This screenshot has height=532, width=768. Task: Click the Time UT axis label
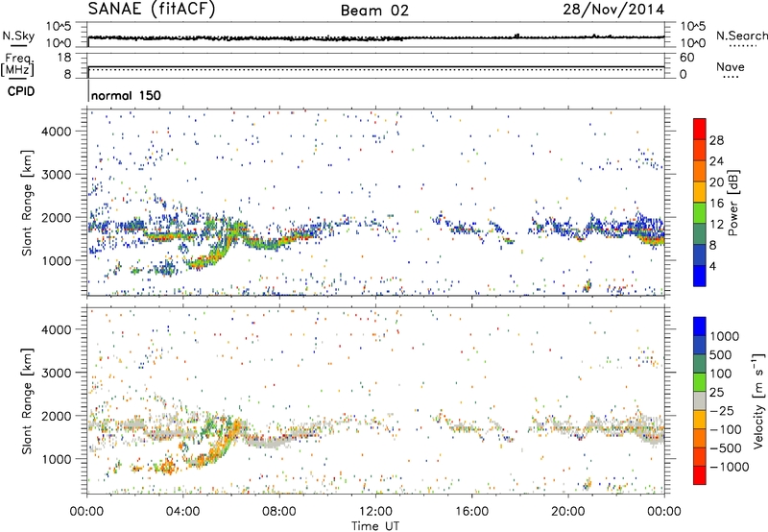point(375,526)
